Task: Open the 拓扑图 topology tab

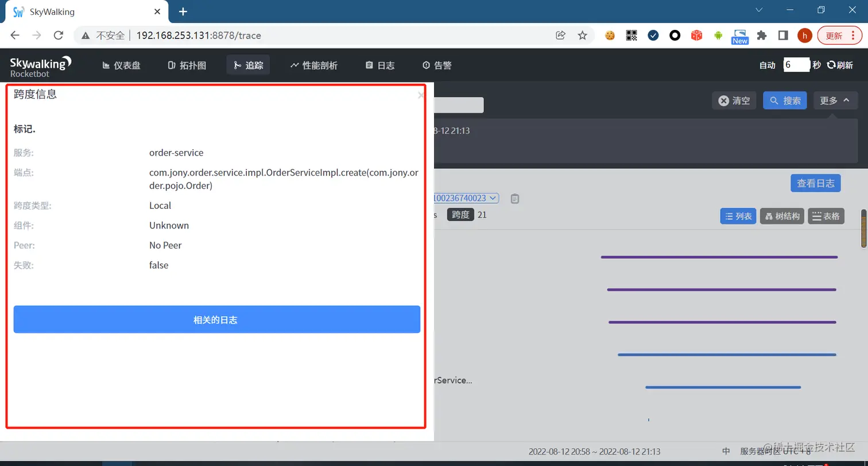Action: tap(187, 65)
